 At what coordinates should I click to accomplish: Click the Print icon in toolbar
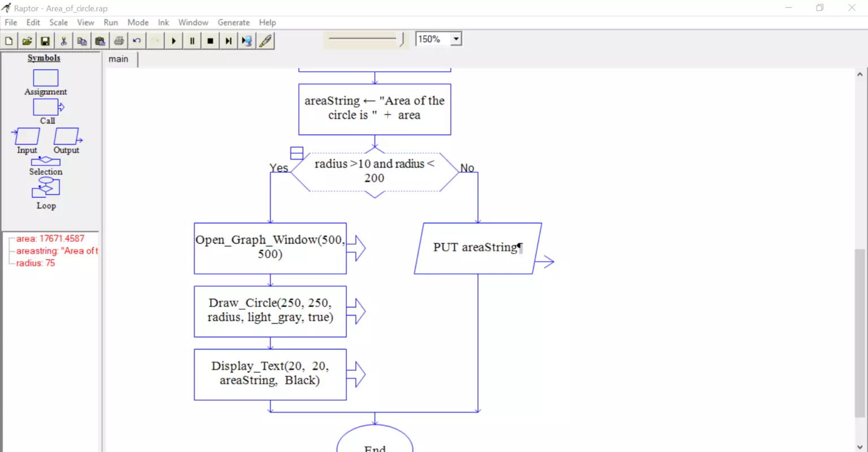coord(119,41)
